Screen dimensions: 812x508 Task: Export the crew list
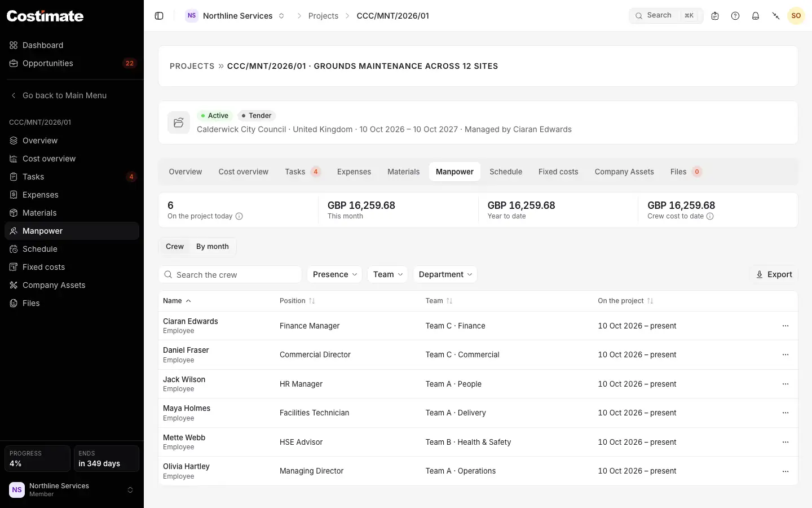click(774, 274)
